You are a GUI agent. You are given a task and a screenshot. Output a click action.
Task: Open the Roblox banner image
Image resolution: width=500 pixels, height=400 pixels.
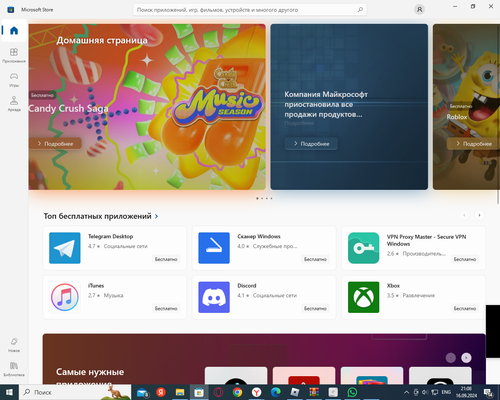466,107
